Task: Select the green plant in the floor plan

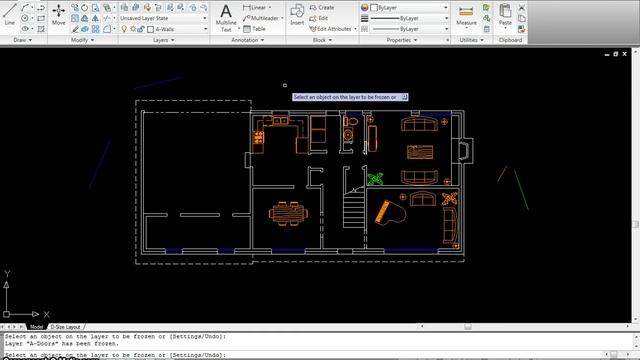Action: pos(375,179)
